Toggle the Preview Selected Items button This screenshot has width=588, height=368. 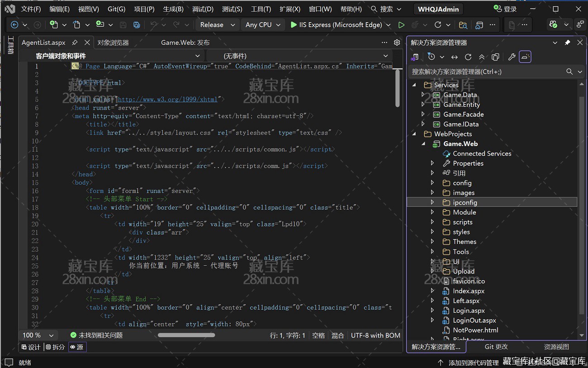[525, 57]
